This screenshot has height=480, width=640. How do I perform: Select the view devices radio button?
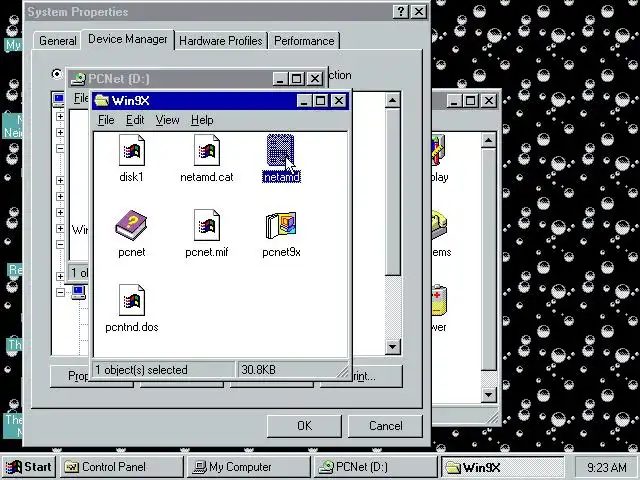click(x=57, y=74)
